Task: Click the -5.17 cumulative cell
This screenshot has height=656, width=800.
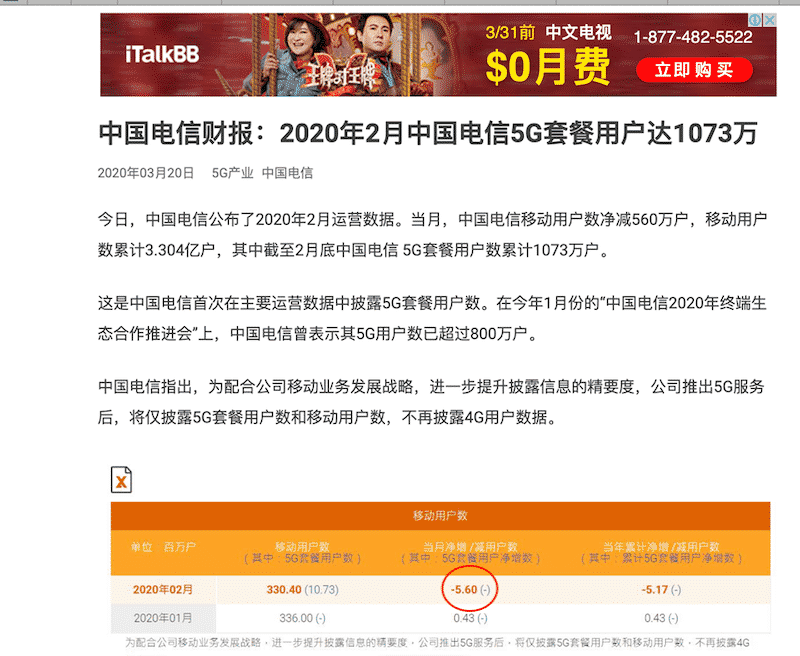Action: (661, 590)
